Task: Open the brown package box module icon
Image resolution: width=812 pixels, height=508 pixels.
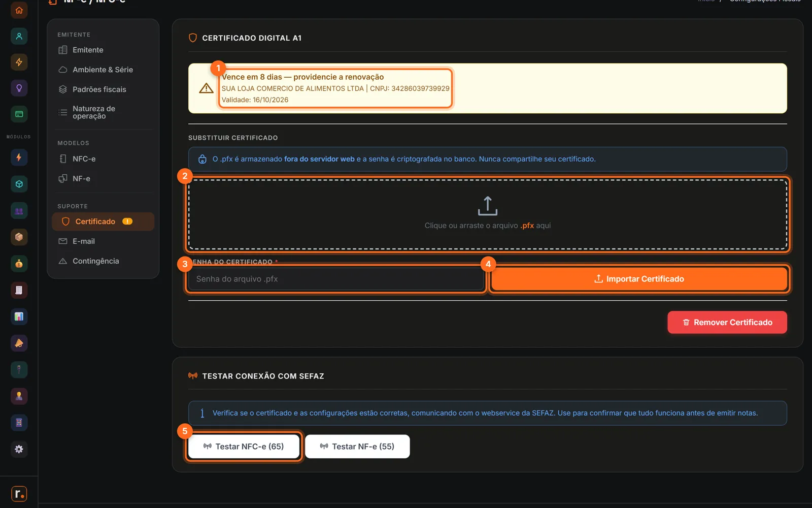Action: tap(19, 237)
